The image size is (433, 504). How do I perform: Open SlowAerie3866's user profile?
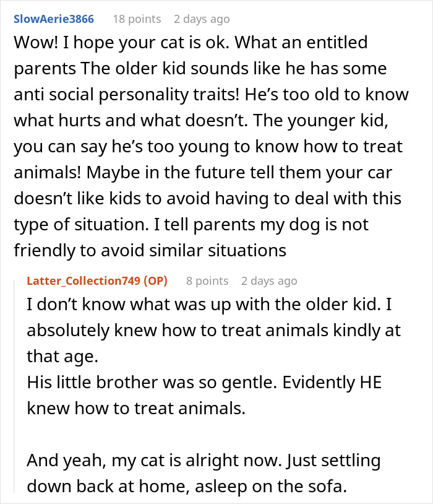(53, 19)
